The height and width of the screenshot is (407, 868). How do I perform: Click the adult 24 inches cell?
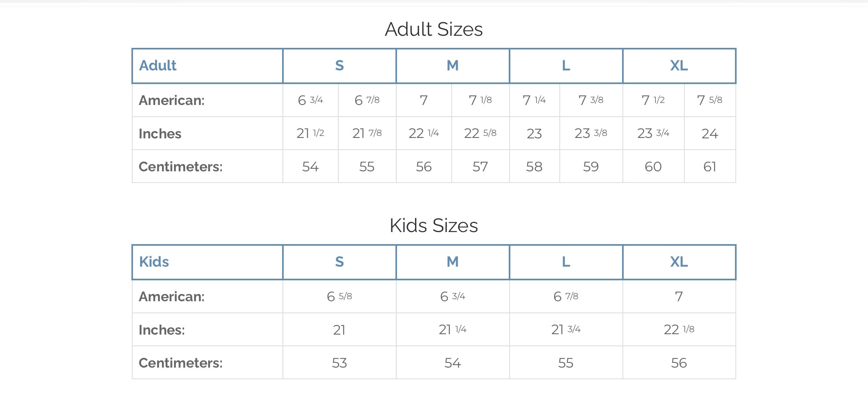point(710,133)
